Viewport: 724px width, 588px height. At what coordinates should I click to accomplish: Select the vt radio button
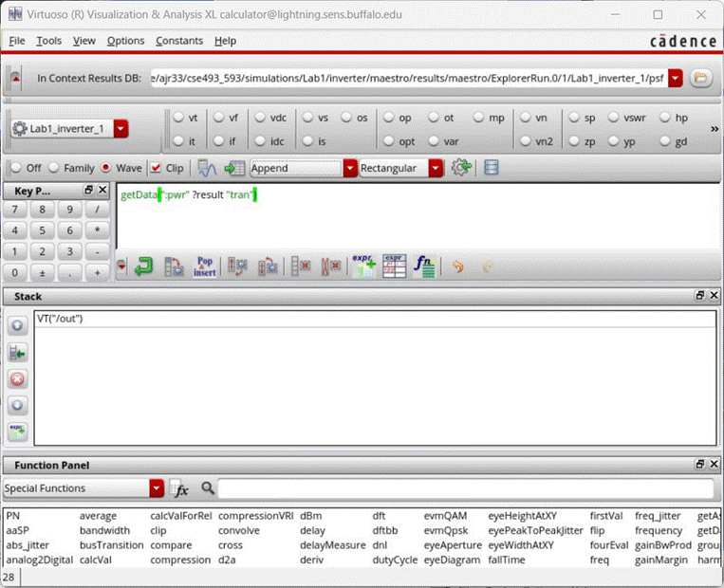pos(178,119)
